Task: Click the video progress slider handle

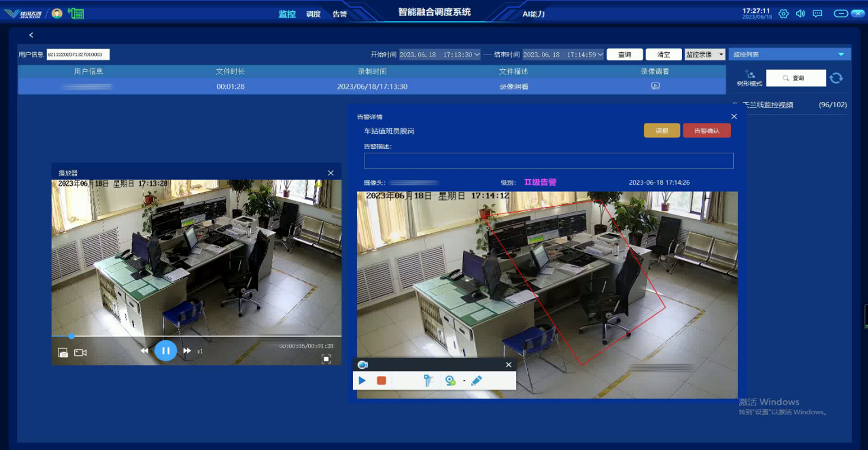Action: pyautogui.click(x=71, y=336)
